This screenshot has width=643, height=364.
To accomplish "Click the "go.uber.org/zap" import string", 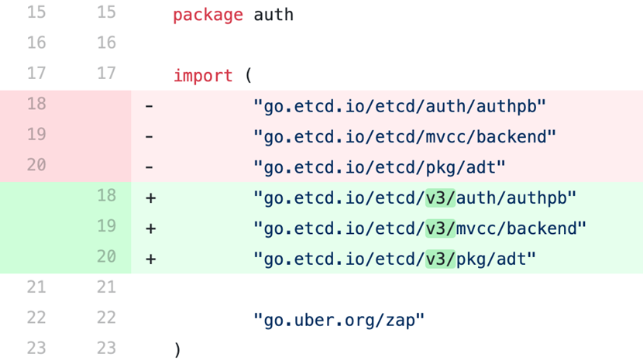I will tap(339, 318).
